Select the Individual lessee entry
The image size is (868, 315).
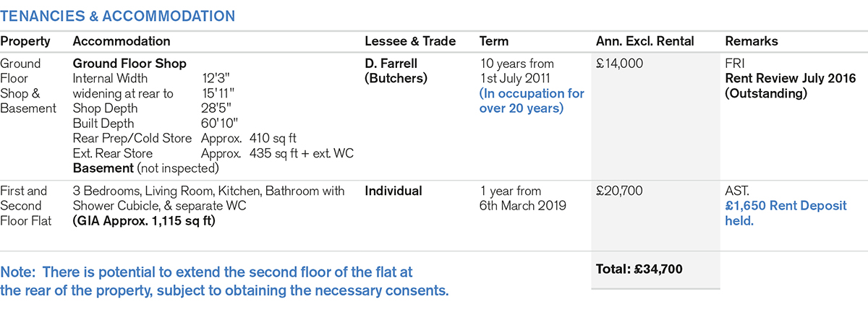click(x=393, y=191)
